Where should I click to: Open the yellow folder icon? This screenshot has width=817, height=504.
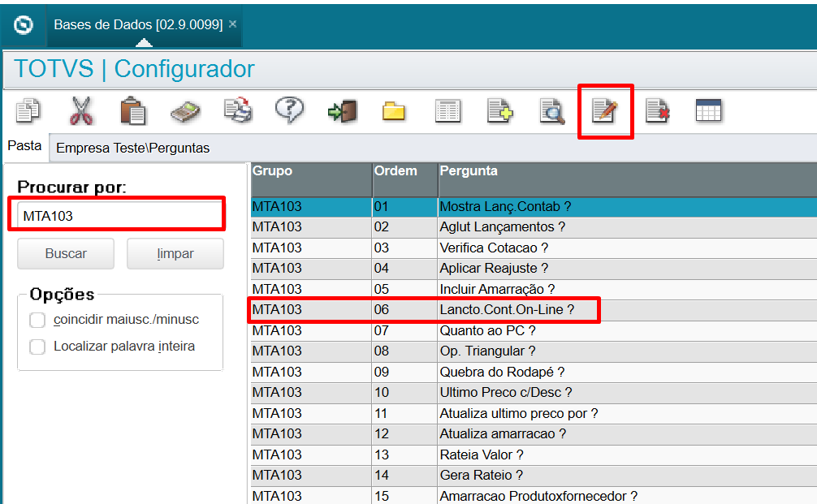tap(394, 111)
